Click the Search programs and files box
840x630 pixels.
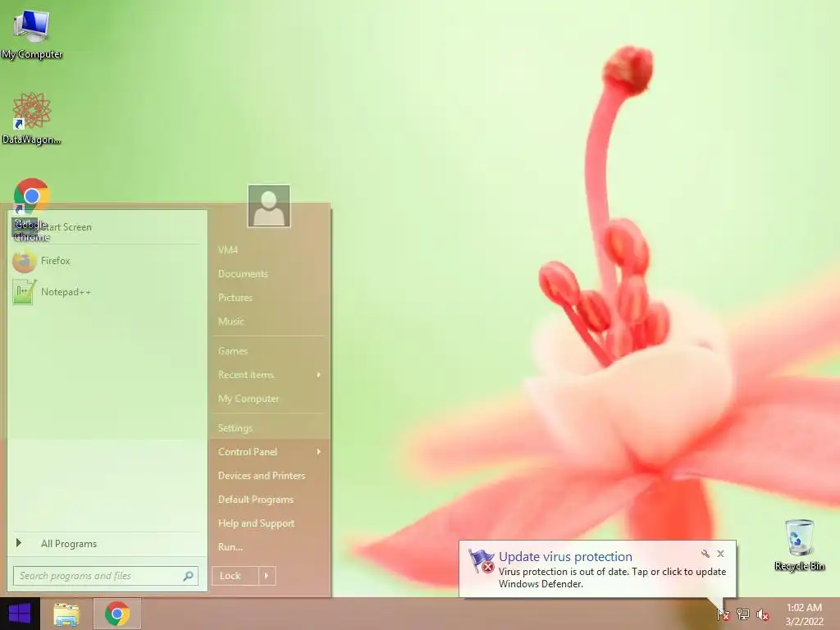click(106, 576)
